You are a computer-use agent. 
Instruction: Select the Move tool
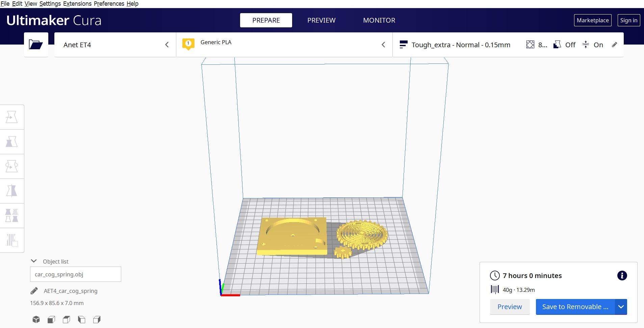pyautogui.click(x=12, y=117)
